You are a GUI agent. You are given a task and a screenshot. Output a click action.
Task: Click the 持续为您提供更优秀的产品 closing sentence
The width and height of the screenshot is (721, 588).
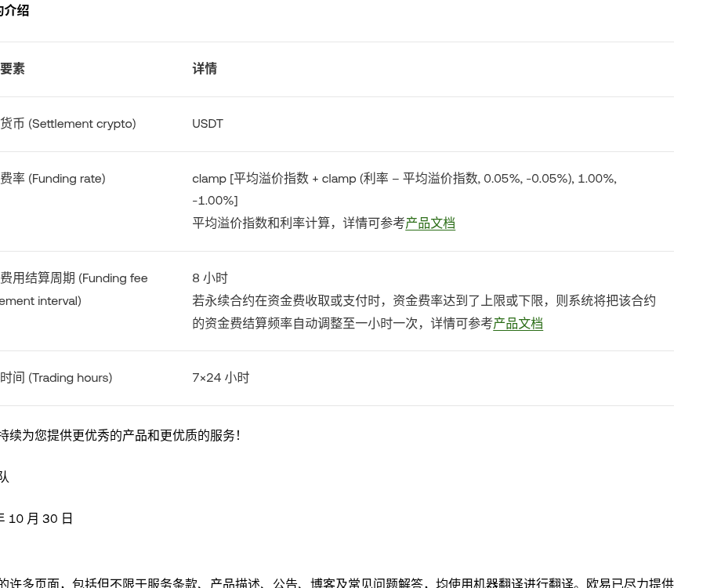click(x=120, y=435)
